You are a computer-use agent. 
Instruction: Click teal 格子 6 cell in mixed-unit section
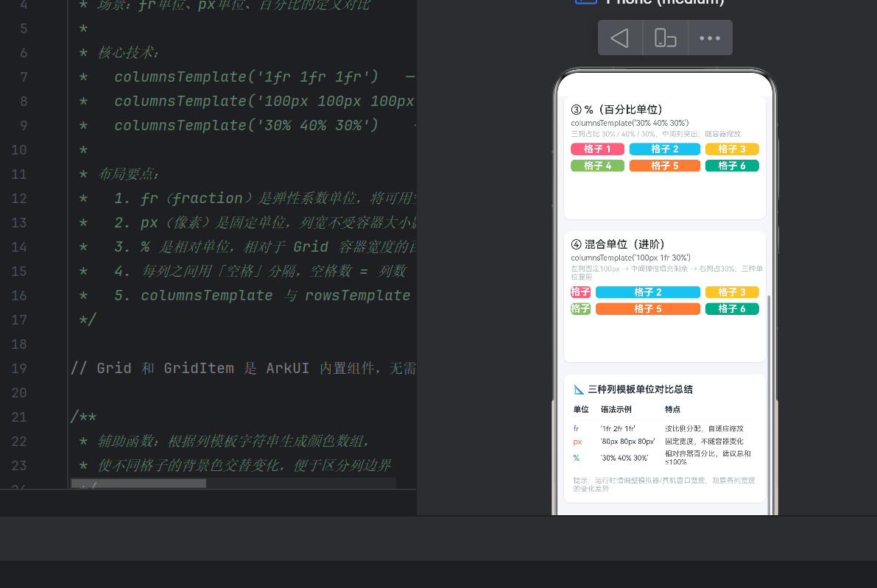pos(732,309)
